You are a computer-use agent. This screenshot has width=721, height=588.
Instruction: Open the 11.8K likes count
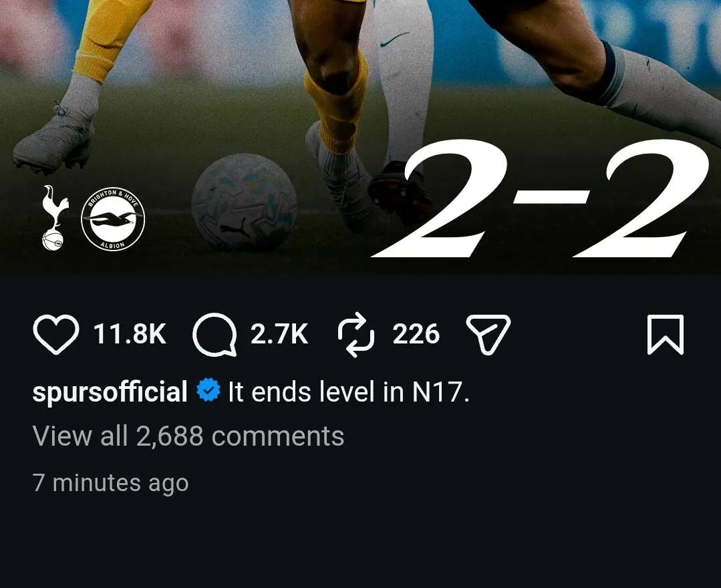coord(130,334)
